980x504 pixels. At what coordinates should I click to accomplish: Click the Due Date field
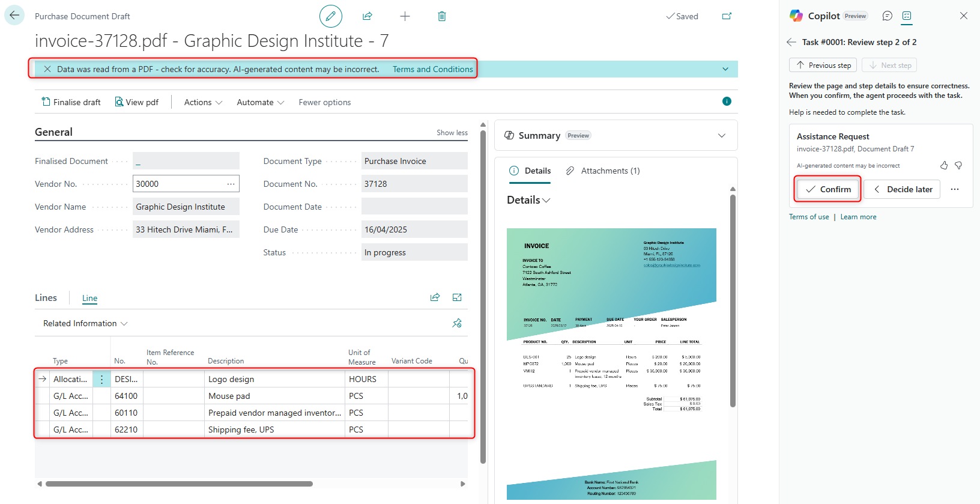pos(414,229)
